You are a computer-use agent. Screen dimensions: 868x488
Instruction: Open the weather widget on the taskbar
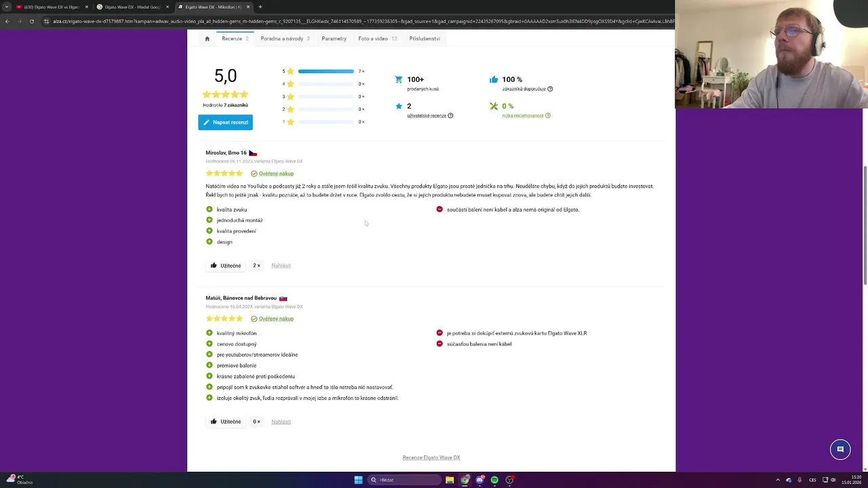19,480
